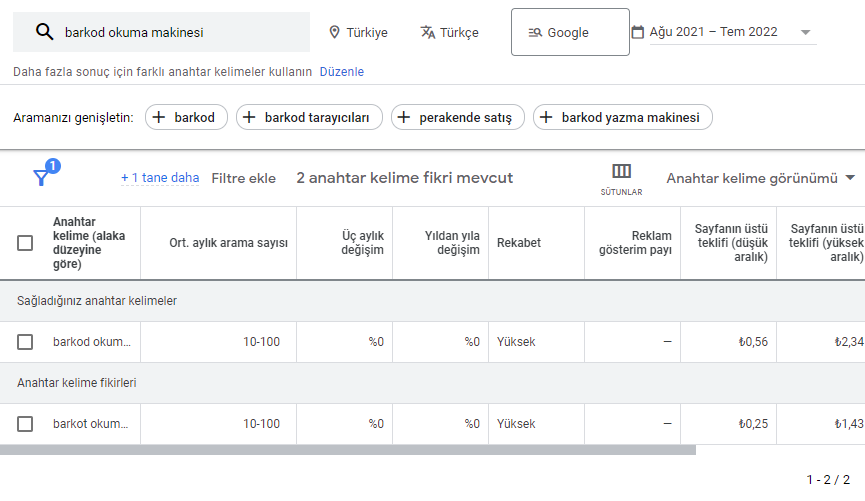Image resolution: width=865 pixels, height=501 pixels.
Task: Check the 'barkod okum...' keyword row
Action: [25, 342]
